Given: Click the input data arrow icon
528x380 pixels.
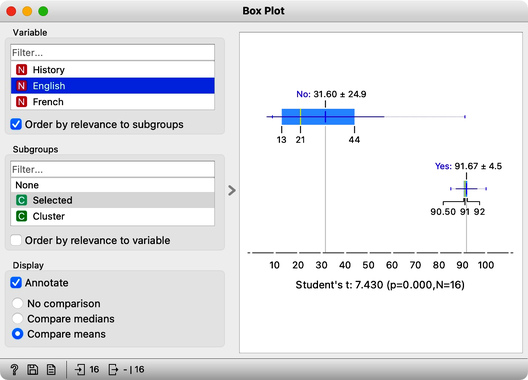Looking at the screenshot, I should (80, 370).
